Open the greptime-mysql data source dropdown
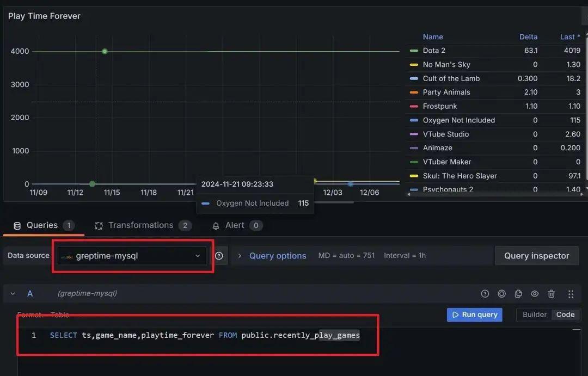 pyautogui.click(x=132, y=256)
